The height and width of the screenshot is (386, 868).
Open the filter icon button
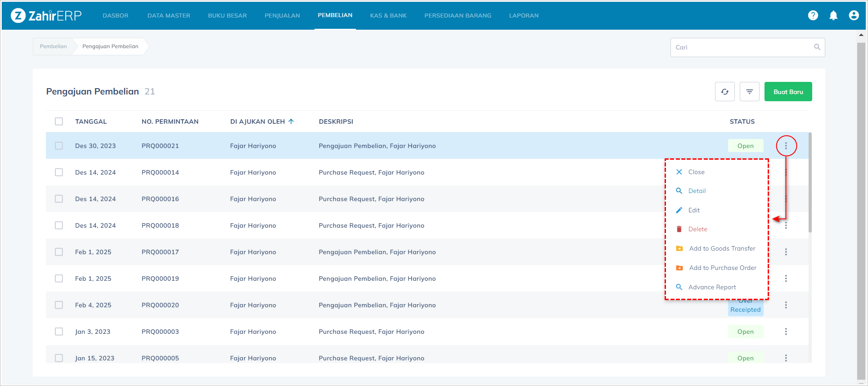[x=749, y=92]
